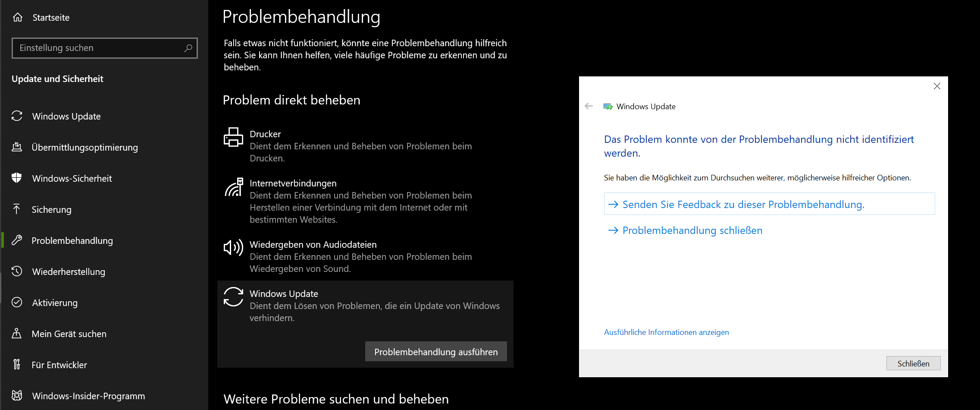Viewport: 980px width, 410px height.
Task: Click the Drucker printer icon
Action: tap(233, 137)
